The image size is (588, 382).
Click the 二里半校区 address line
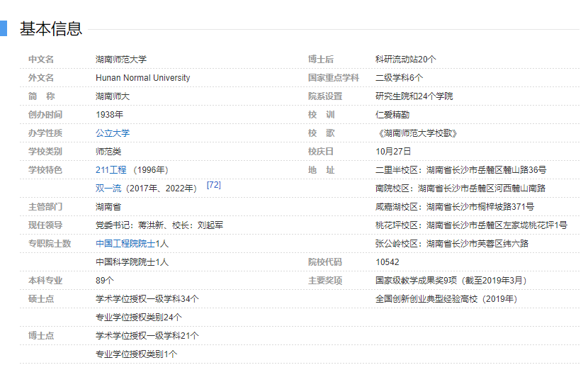point(460,170)
